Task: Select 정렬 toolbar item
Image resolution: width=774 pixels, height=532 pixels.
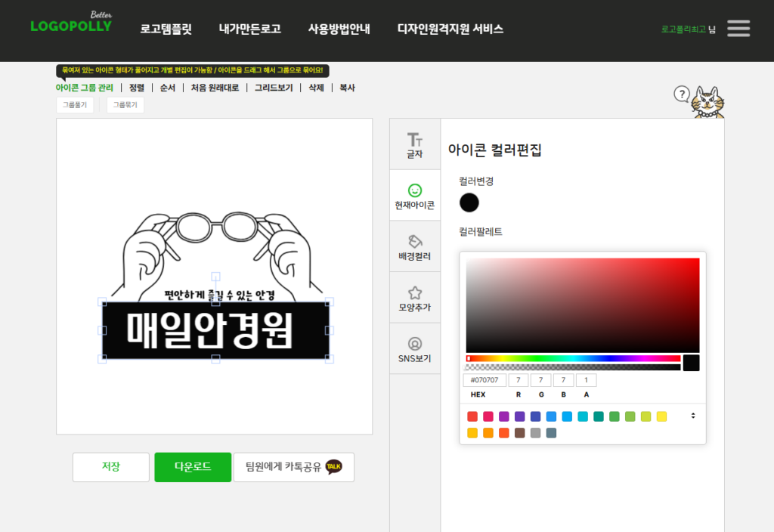Action: tap(137, 88)
